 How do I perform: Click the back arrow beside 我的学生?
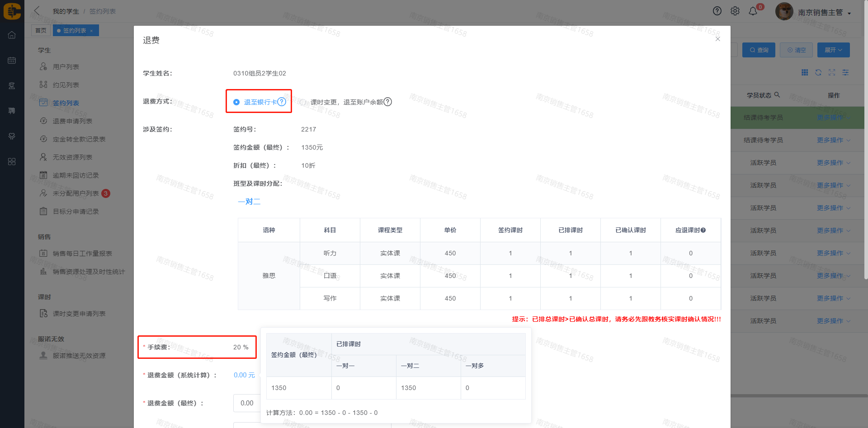37,11
